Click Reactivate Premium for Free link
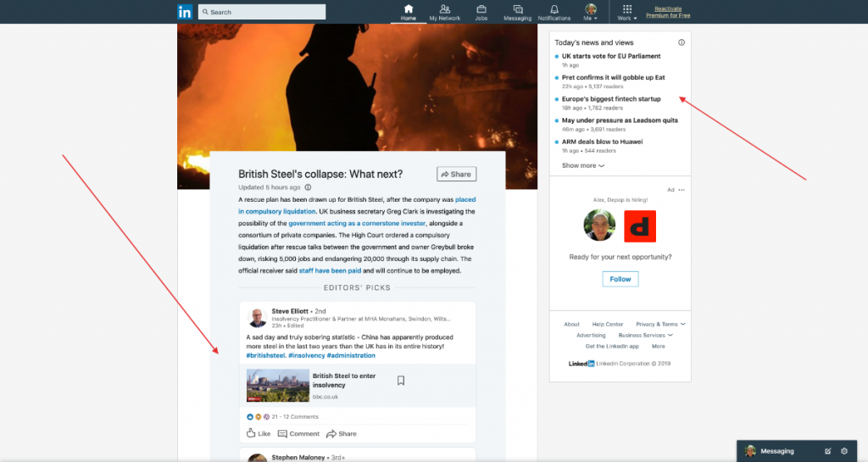This screenshot has width=868, height=462. (668, 12)
